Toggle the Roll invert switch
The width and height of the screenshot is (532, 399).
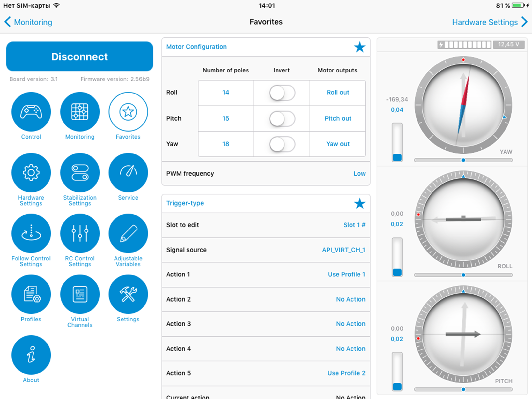pyautogui.click(x=282, y=93)
